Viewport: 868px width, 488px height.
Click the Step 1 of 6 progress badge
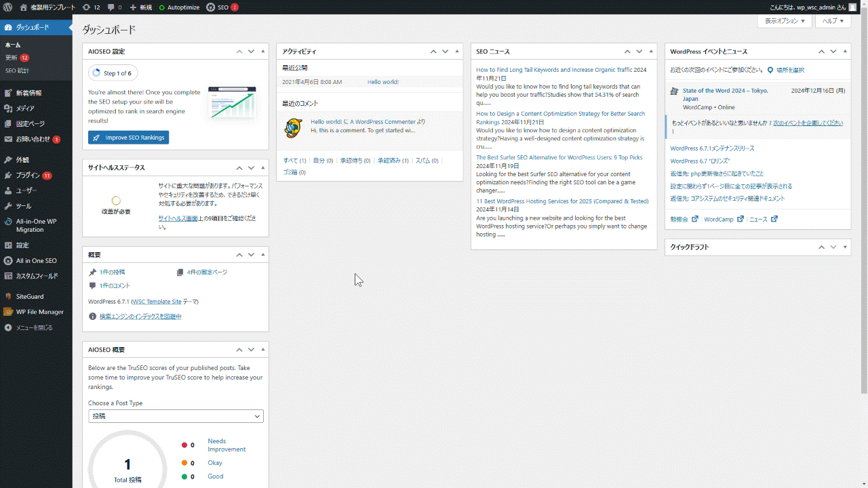tap(113, 73)
